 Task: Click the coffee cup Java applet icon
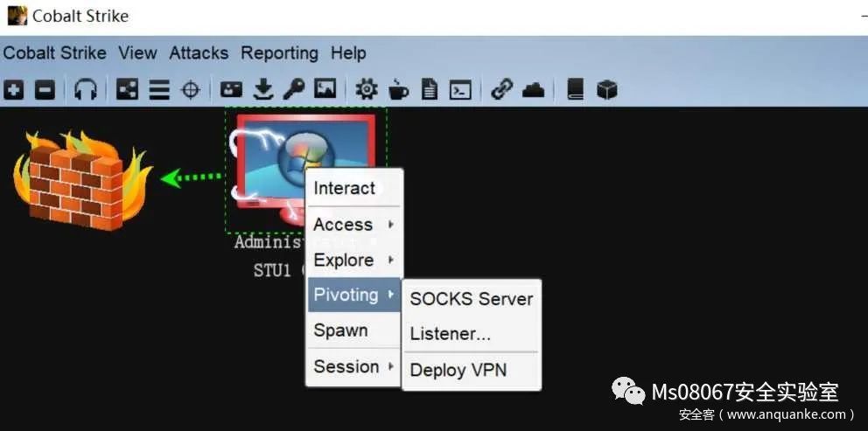coord(398,89)
